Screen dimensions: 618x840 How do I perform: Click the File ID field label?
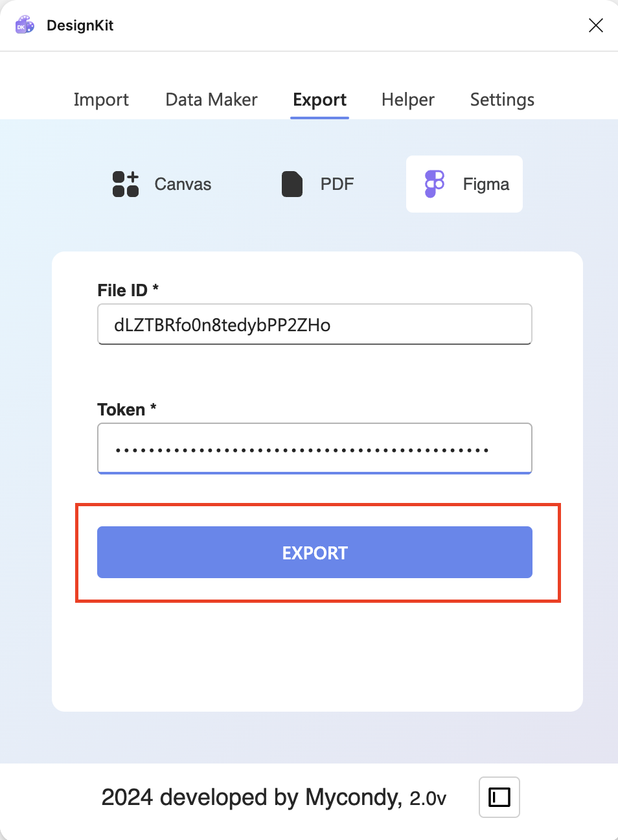coord(122,290)
